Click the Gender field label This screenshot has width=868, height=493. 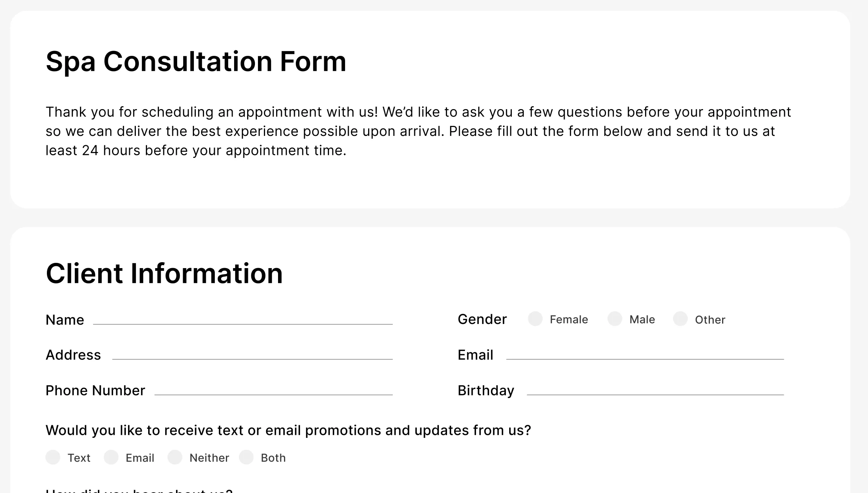(482, 319)
